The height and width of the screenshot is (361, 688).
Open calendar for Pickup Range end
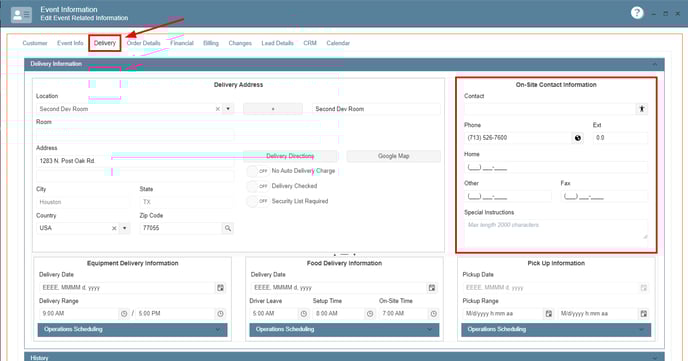click(x=644, y=314)
